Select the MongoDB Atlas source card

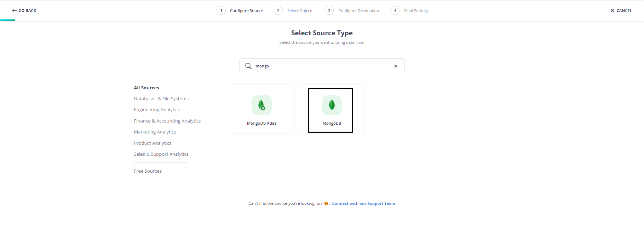[x=261, y=109]
